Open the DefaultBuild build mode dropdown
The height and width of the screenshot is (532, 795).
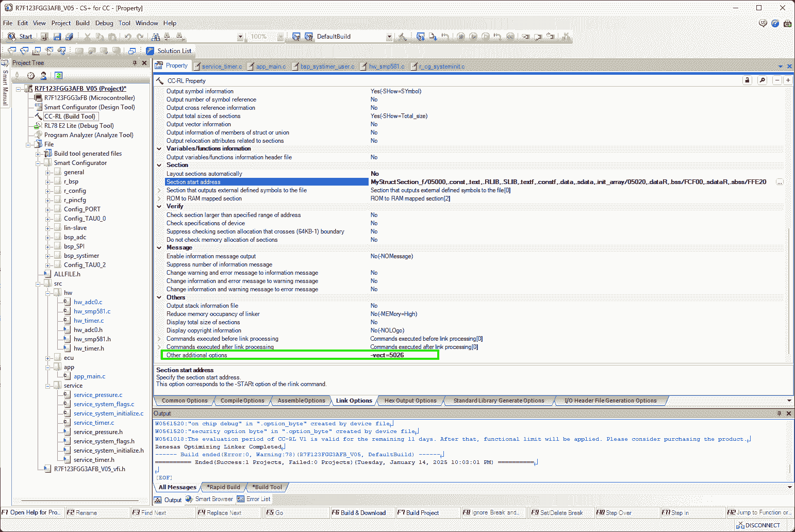(x=389, y=37)
